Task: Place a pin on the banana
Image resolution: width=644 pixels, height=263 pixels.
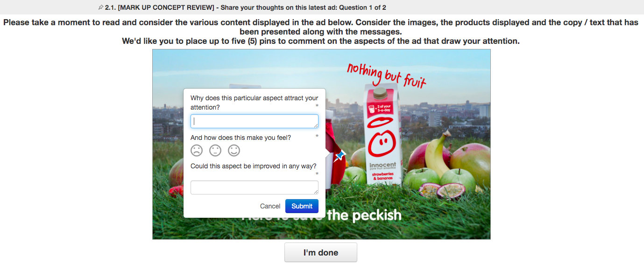Action: [437, 153]
